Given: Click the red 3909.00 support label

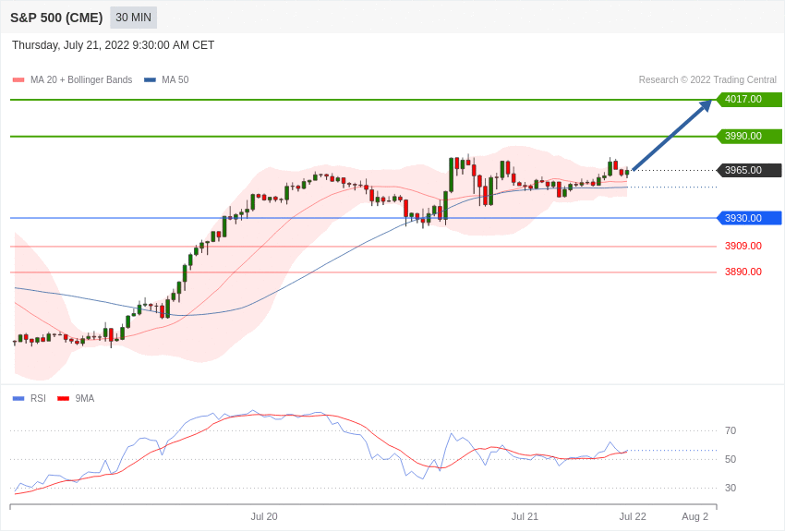Looking at the screenshot, I should (x=743, y=247).
